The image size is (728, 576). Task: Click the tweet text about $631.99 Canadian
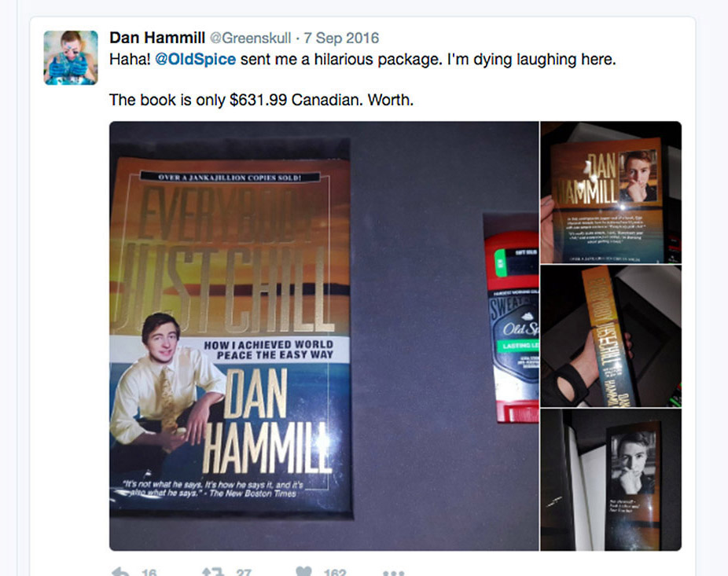(x=261, y=100)
